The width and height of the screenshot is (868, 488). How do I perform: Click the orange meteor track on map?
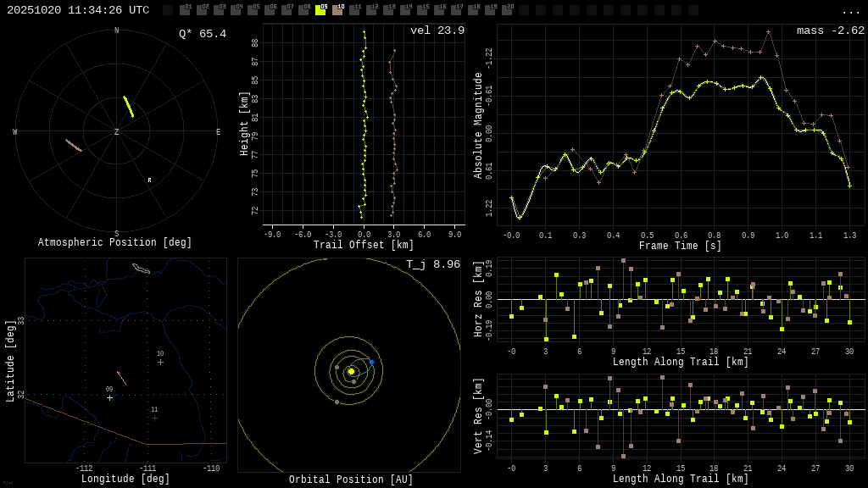[121, 378]
